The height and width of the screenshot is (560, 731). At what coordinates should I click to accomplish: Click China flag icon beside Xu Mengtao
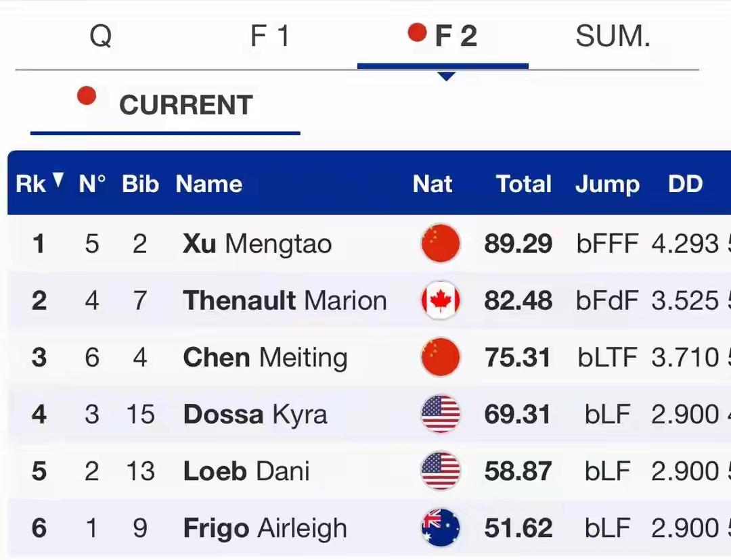(x=441, y=243)
